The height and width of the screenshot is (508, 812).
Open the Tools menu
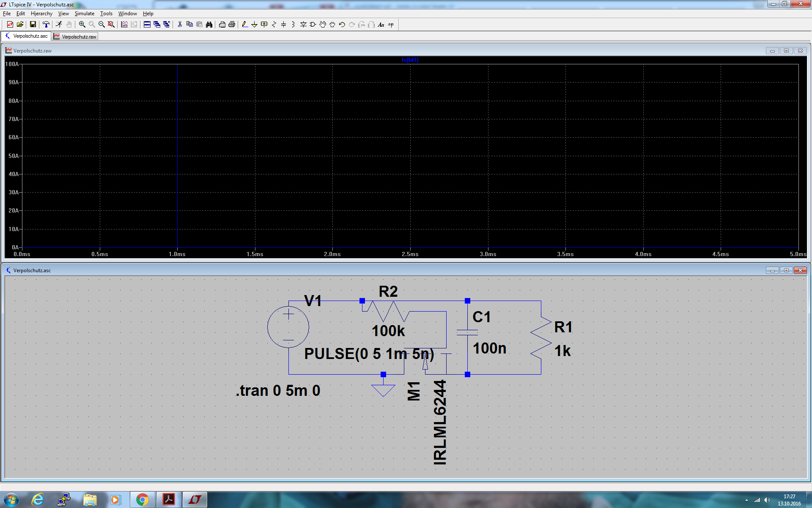(106, 14)
